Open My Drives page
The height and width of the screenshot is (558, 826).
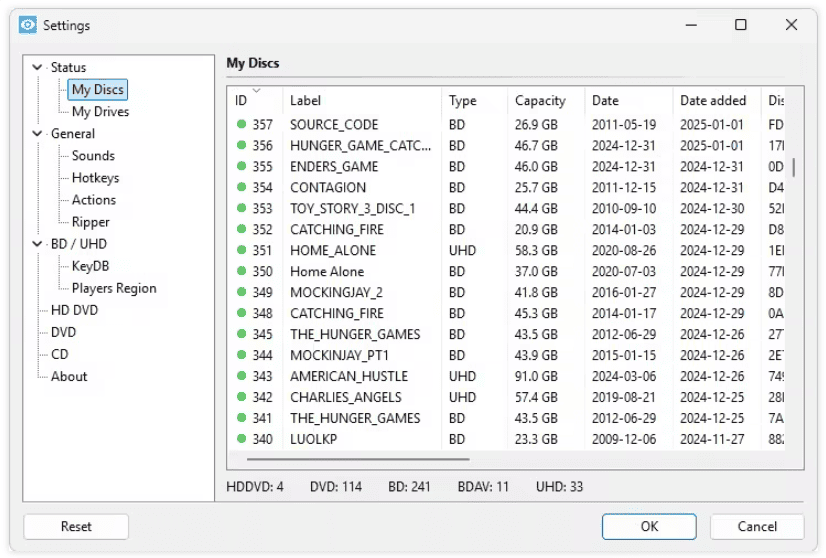coord(100,112)
